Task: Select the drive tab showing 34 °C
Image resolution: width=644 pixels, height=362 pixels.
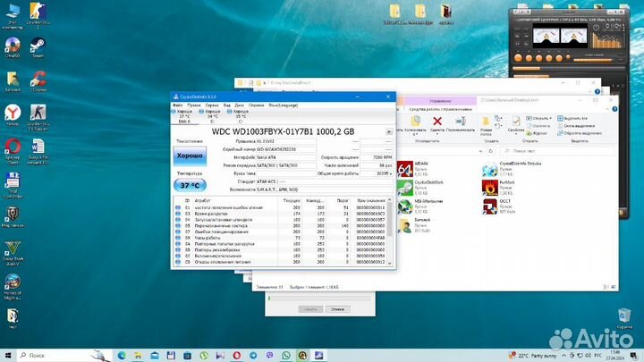Action: pos(212,116)
